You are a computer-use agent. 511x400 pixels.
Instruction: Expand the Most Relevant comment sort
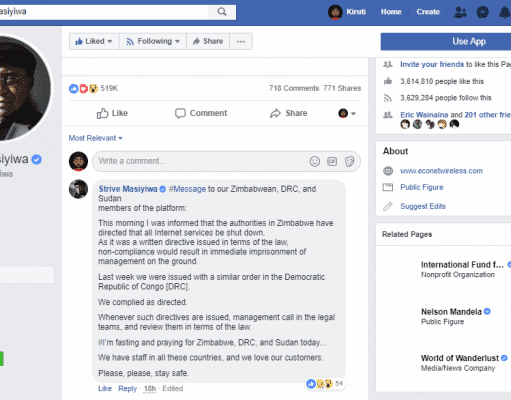96,138
